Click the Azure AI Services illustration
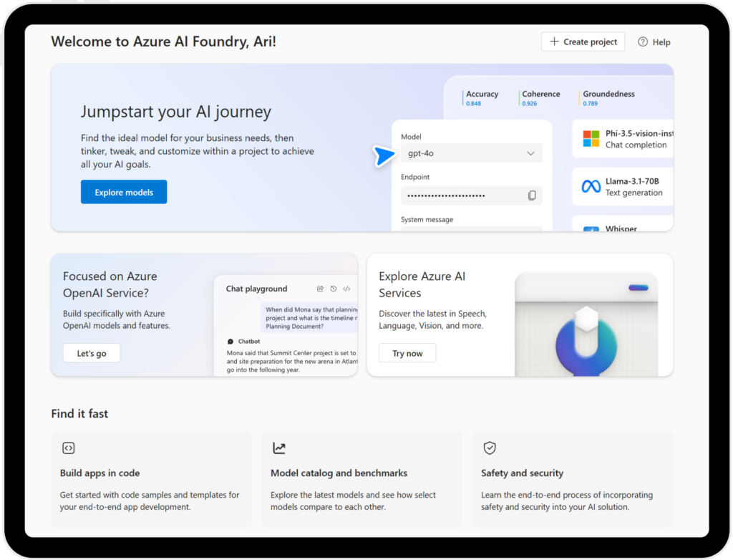 coord(586,324)
